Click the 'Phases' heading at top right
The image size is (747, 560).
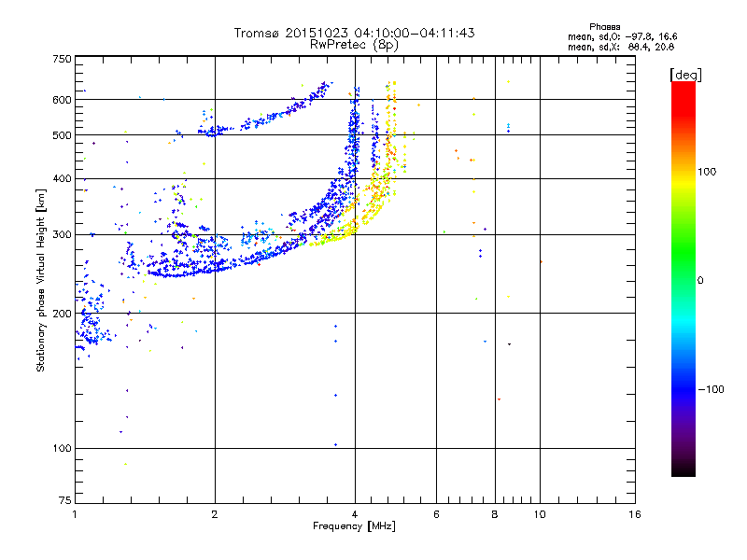tap(604, 27)
